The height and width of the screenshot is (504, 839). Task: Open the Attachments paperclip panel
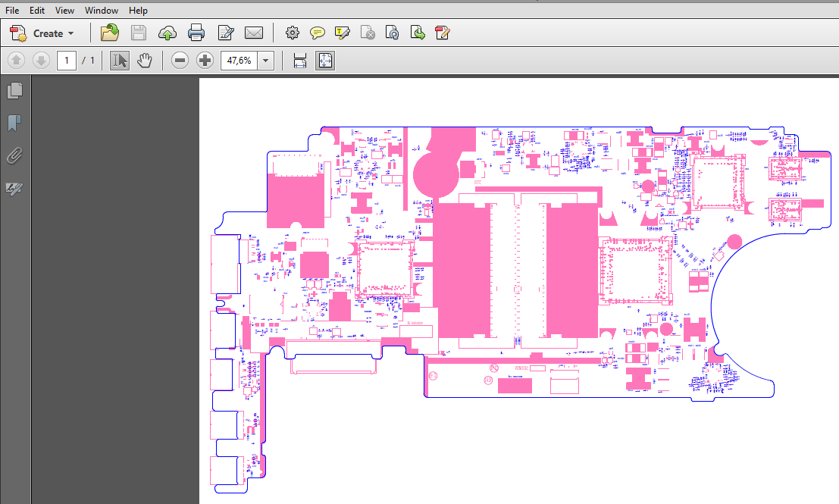[x=14, y=156]
